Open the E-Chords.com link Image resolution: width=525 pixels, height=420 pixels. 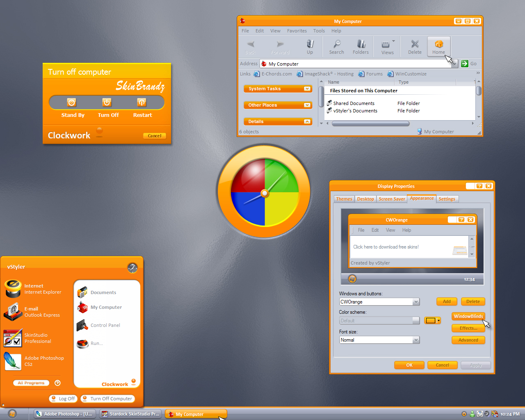tap(273, 74)
